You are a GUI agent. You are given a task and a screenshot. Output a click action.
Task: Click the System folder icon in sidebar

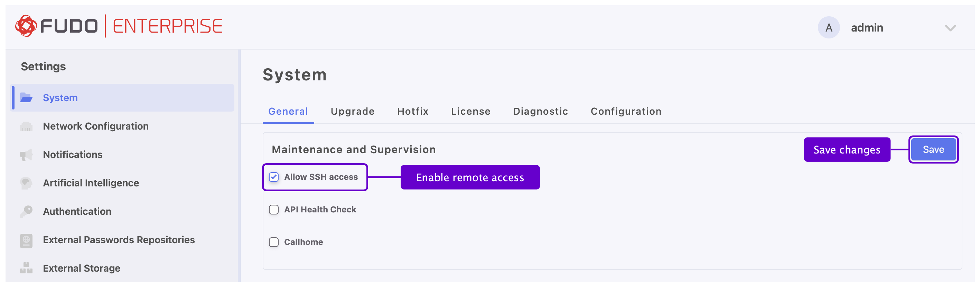(x=26, y=98)
